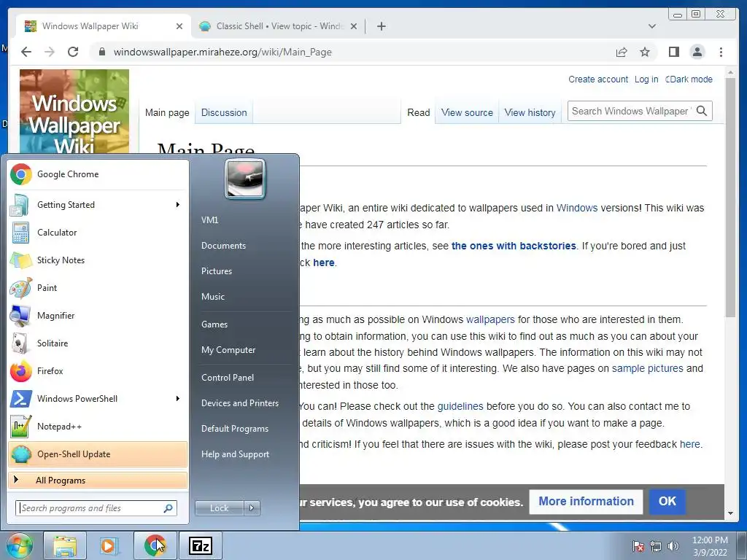This screenshot has width=747, height=560.
Task: Expand the Windows PowerShell submenu arrow
Action: pos(178,399)
